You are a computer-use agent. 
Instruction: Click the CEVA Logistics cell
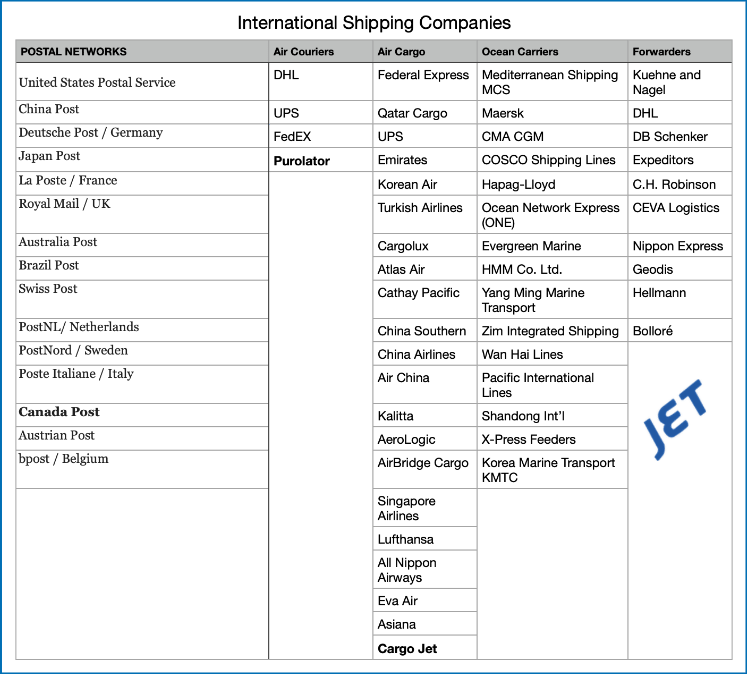676,208
